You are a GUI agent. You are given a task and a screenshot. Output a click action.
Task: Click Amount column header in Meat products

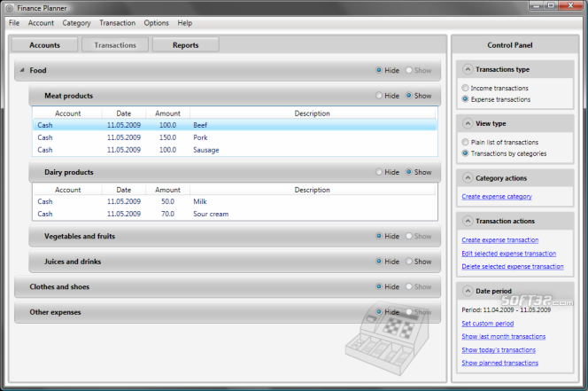(x=167, y=113)
